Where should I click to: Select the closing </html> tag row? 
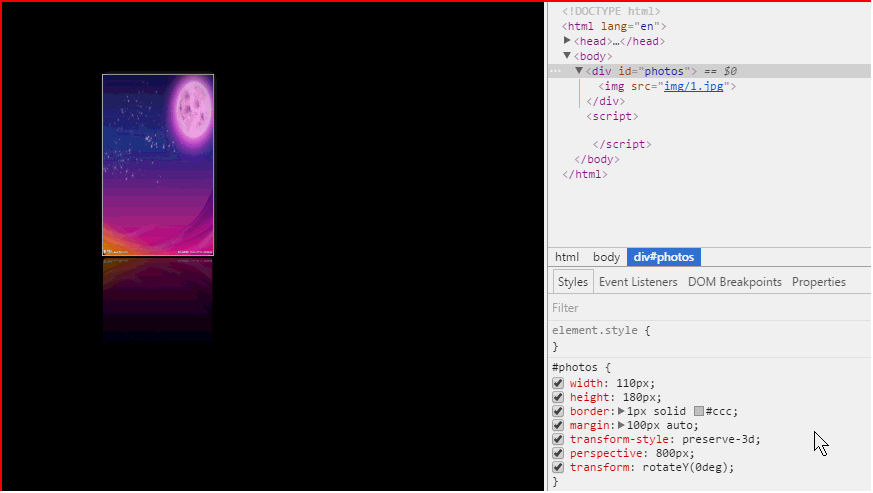[585, 174]
